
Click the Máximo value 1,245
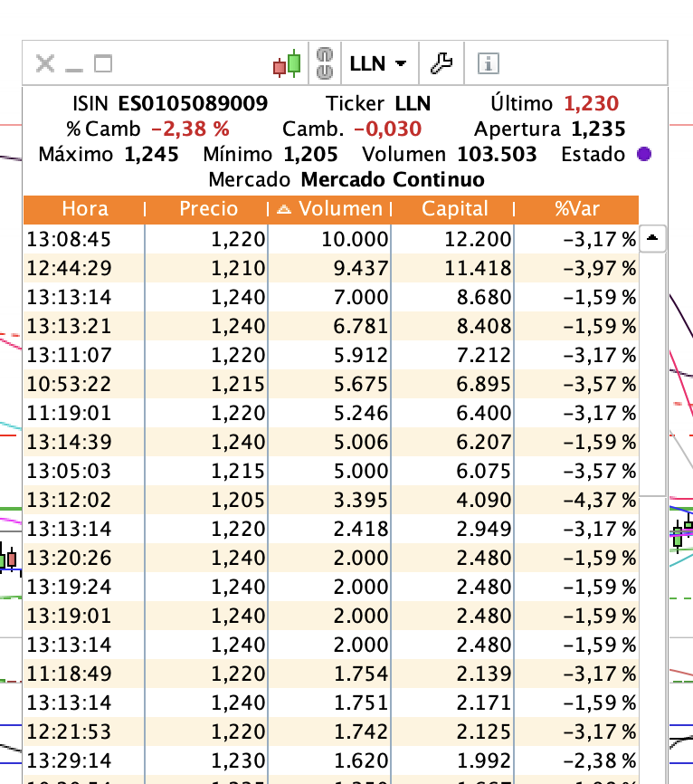click(151, 155)
